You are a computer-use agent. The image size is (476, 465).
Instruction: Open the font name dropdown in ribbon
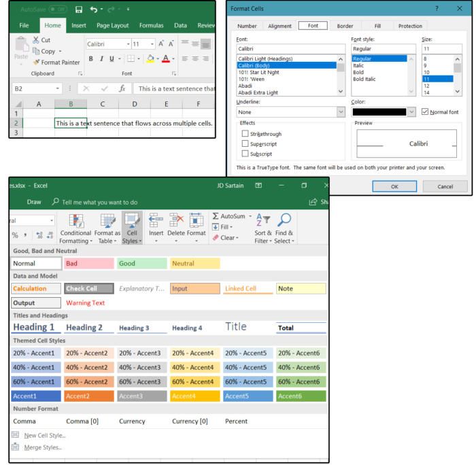(x=128, y=44)
